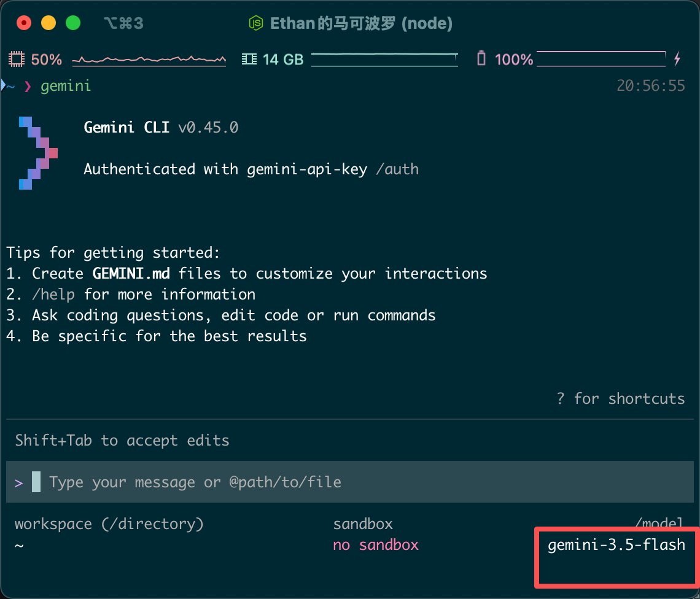The height and width of the screenshot is (599, 700).
Task: Click the /auth command text
Action: pyautogui.click(x=397, y=169)
